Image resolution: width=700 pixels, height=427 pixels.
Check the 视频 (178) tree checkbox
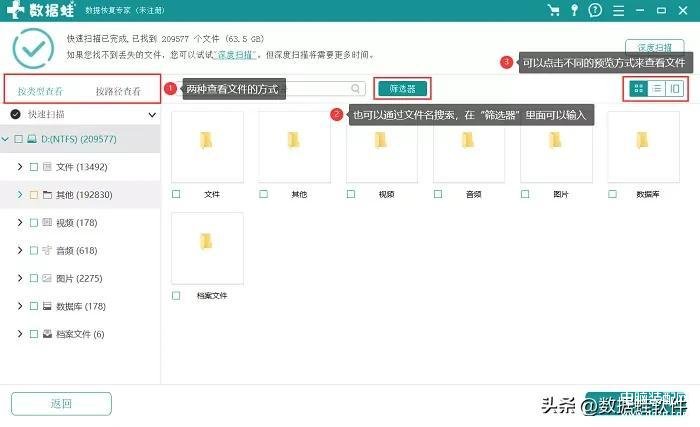[33, 222]
